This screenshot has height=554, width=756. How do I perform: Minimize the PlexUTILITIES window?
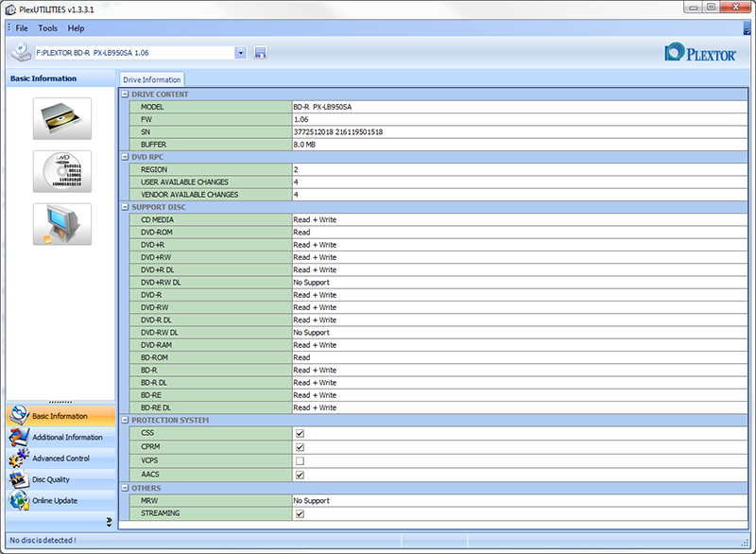[x=694, y=8]
